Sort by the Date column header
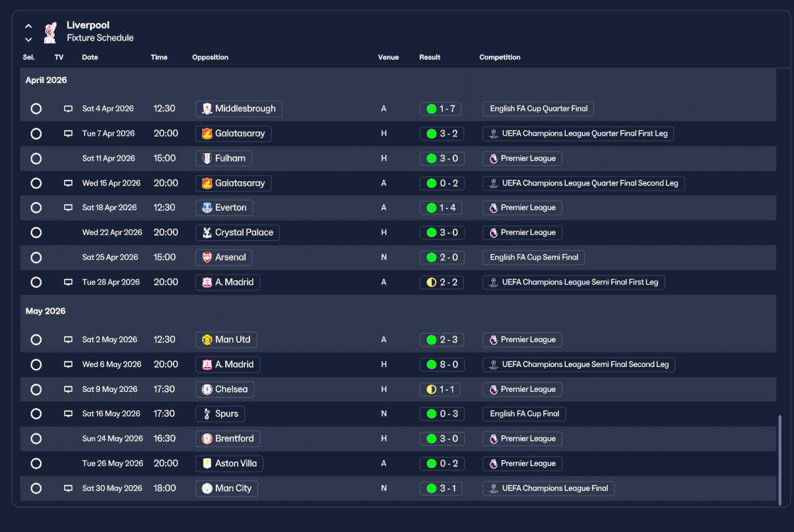The height and width of the screenshot is (532, 794). [x=90, y=57]
